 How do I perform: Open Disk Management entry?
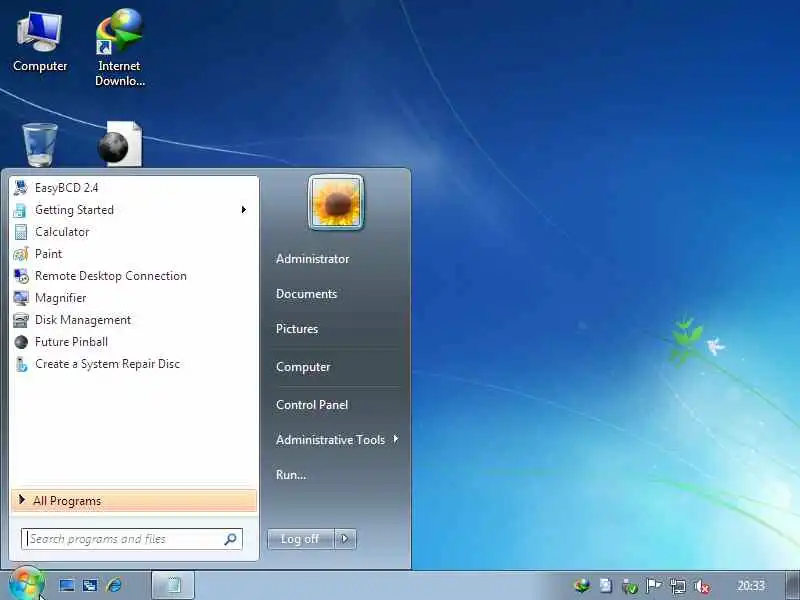134,319
